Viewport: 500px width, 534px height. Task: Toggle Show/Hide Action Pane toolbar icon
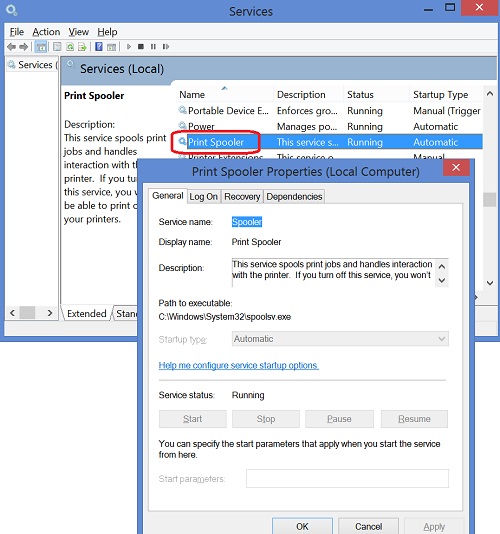pyautogui.click(x=111, y=47)
